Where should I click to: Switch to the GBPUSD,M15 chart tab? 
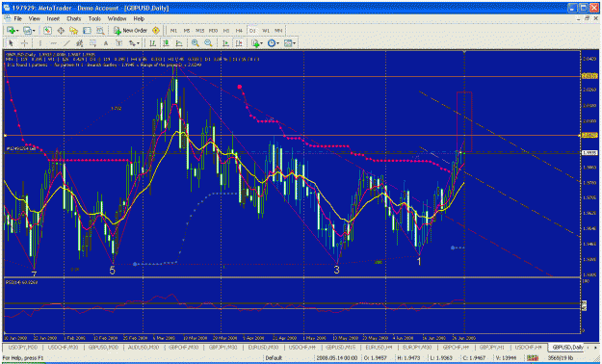coord(340,347)
